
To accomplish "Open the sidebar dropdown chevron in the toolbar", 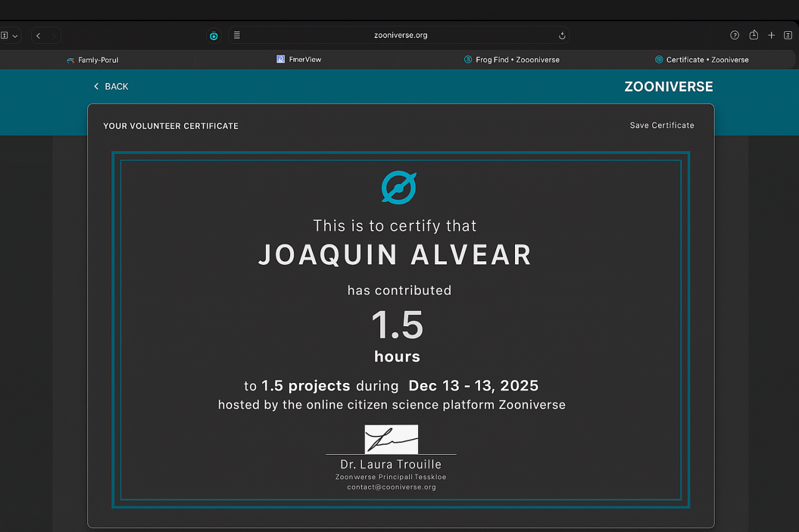I will pyautogui.click(x=15, y=36).
